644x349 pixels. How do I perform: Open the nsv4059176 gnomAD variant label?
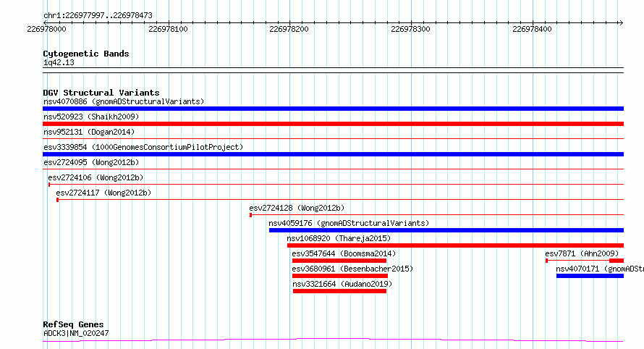click(349, 223)
